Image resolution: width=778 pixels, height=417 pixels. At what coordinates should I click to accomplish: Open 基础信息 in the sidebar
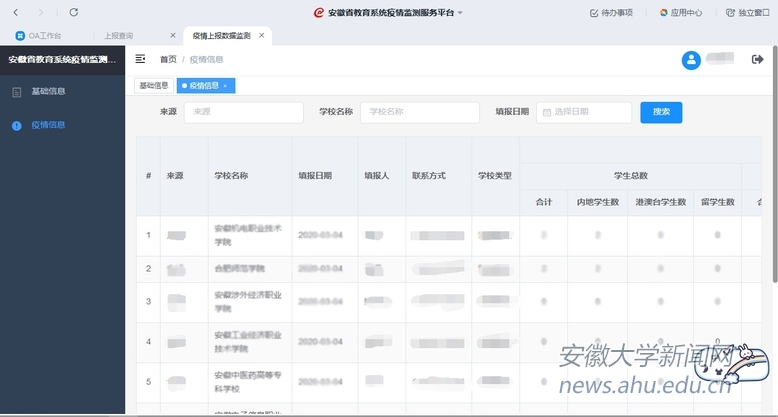(x=49, y=91)
